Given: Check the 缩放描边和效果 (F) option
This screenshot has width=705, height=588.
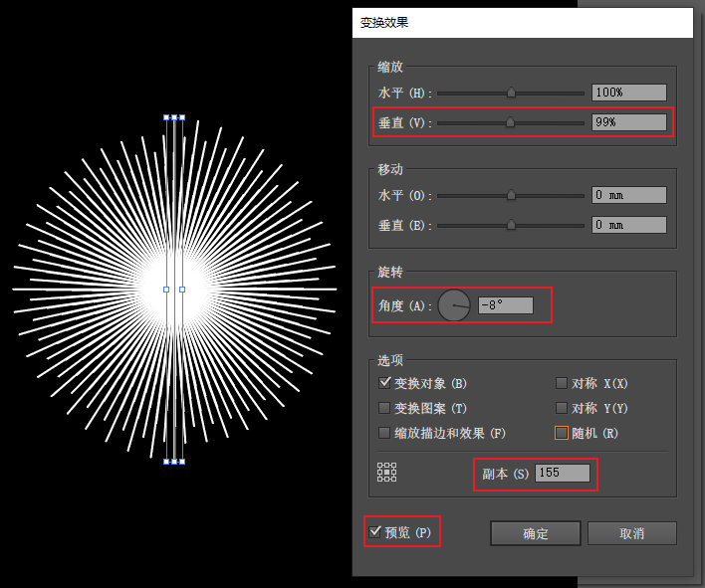Looking at the screenshot, I should coord(384,433).
